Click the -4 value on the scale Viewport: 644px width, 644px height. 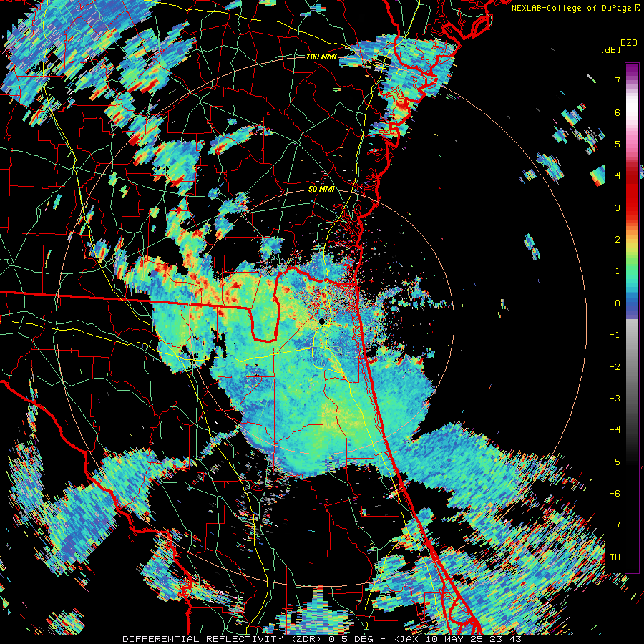point(615,430)
